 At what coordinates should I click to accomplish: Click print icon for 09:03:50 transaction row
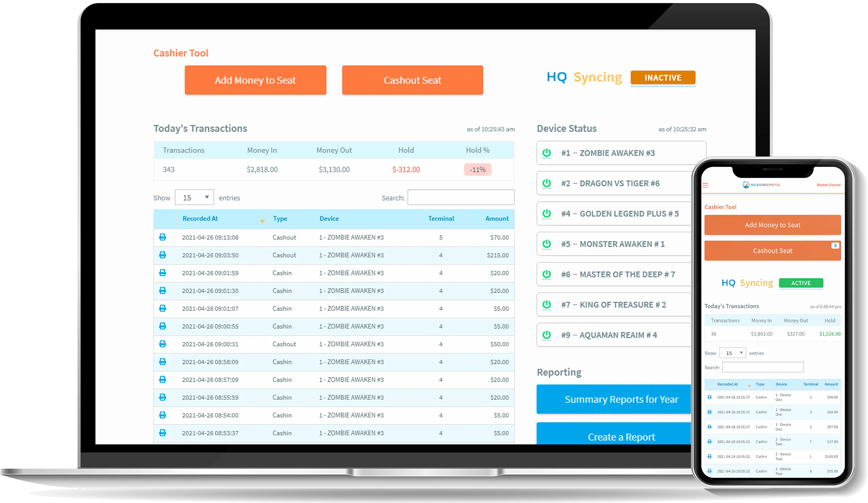point(163,255)
